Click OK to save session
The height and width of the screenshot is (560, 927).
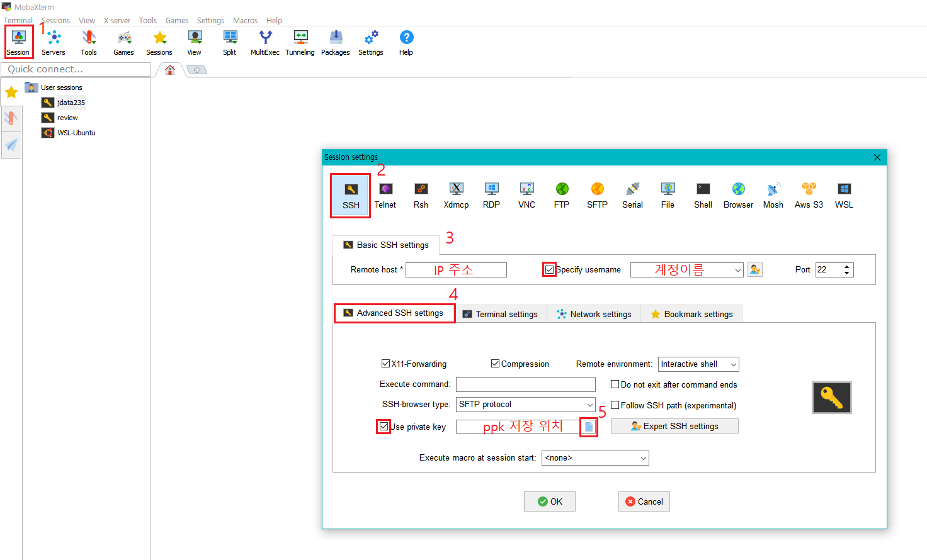pyautogui.click(x=550, y=501)
